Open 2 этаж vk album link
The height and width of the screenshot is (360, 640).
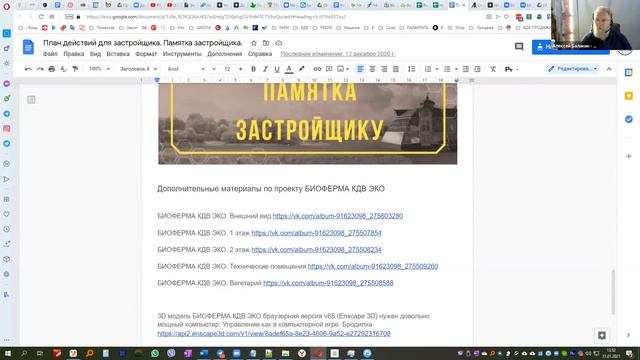click(316, 249)
